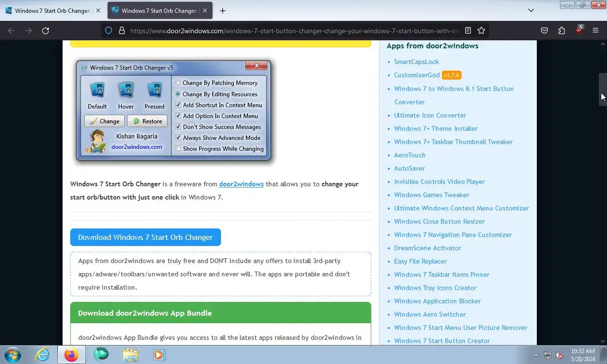Open the Pocket save icon

pyautogui.click(x=544, y=30)
